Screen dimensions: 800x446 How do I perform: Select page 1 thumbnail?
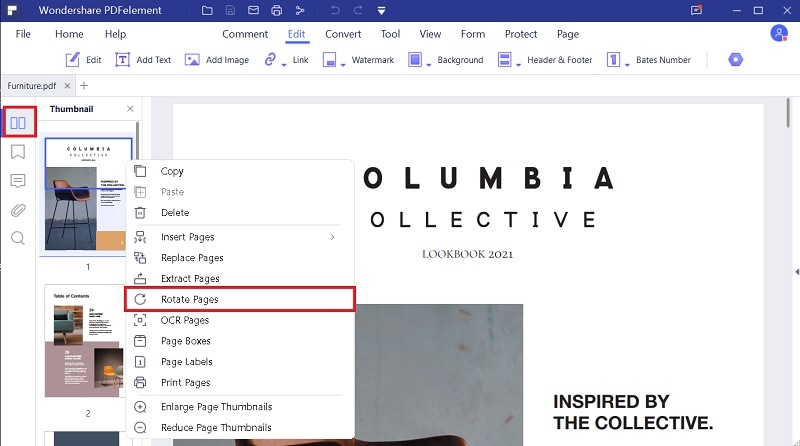coord(84,194)
